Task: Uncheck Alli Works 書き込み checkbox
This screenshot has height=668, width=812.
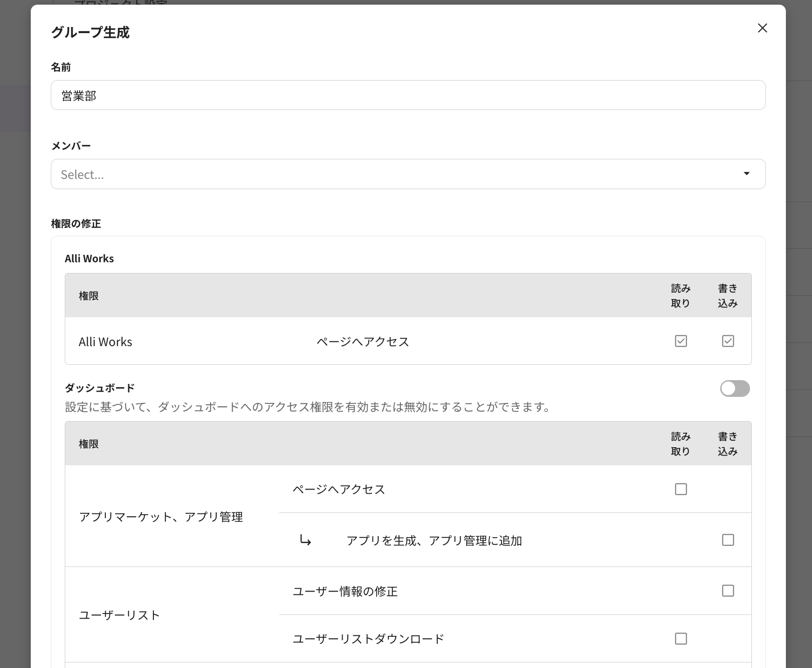Action: 728,341
